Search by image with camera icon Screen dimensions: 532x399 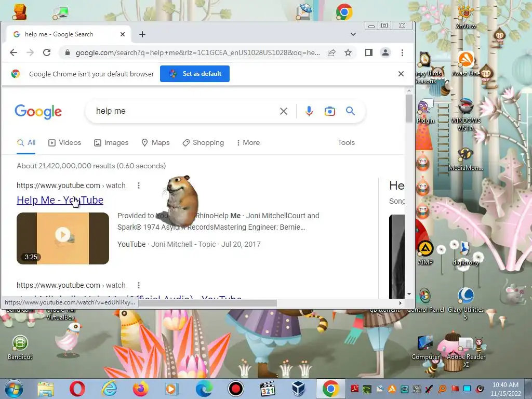330,111
